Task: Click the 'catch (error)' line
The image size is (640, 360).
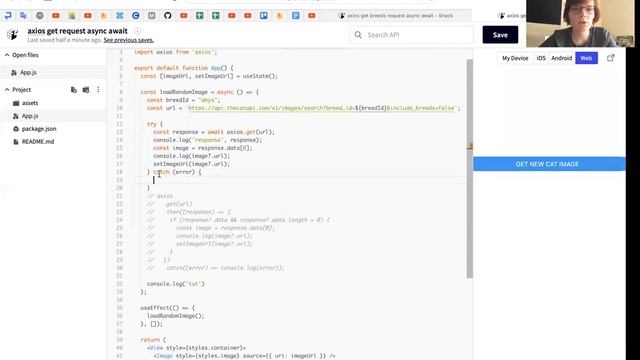Action: (174, 172)
